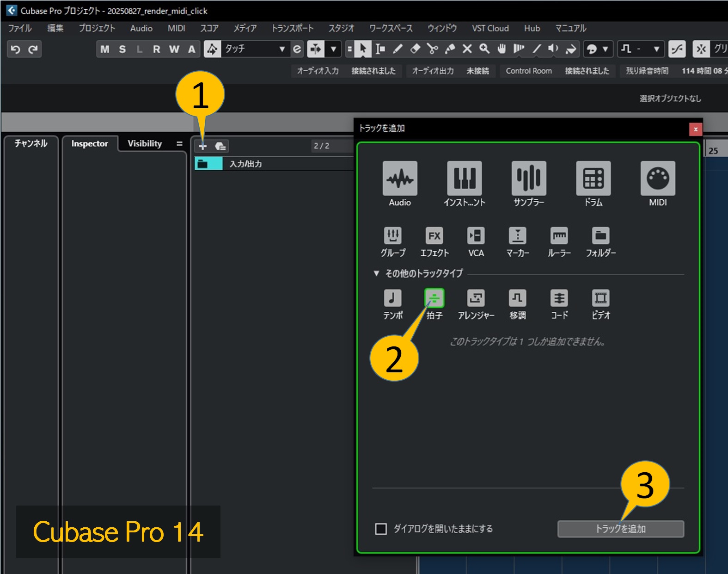Image resolution: width=728 pixels, height=574 pixels.
Task: Choose the コード chord track type
Action: (x=559, y=304)
